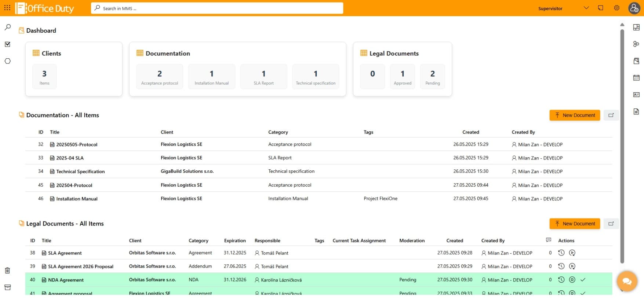Click New Document in Documentation section

click(575, 115)
